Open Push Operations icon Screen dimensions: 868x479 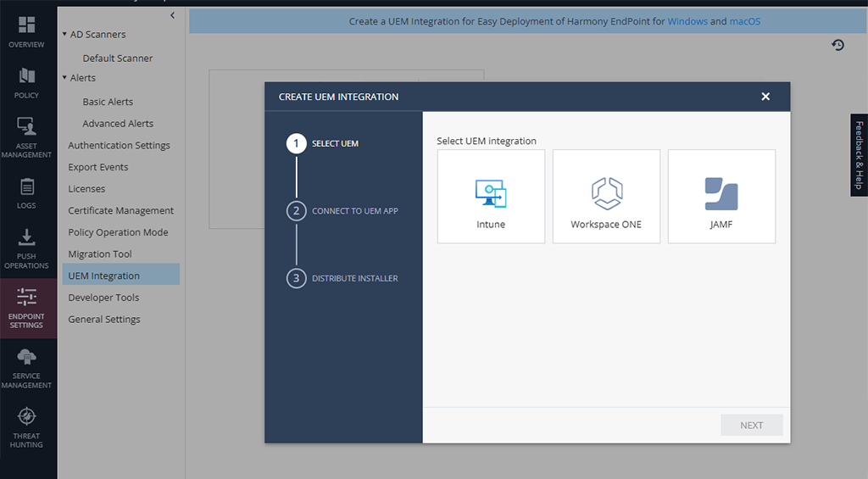[x=26, y=237]
